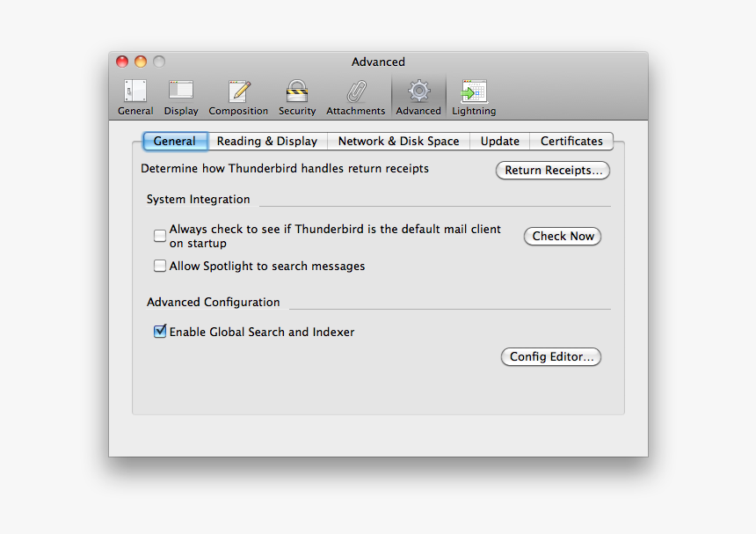756x534 pixels.
Task: Select the Update tab
Action: point(499,141)
